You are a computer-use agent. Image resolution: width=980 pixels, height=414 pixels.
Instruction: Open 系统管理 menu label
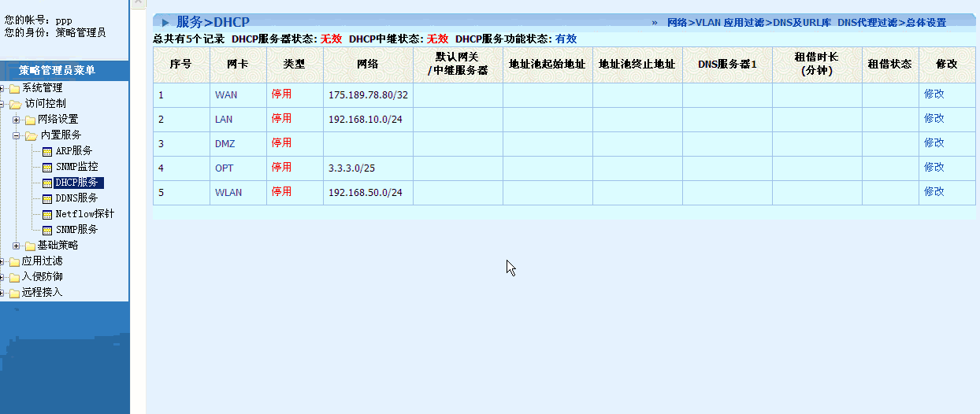tap(42, 87)
